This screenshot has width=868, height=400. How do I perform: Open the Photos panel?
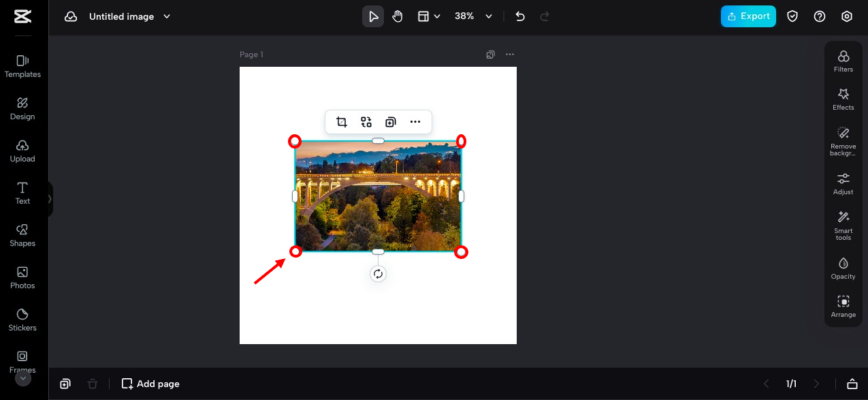tap(22, 277)
